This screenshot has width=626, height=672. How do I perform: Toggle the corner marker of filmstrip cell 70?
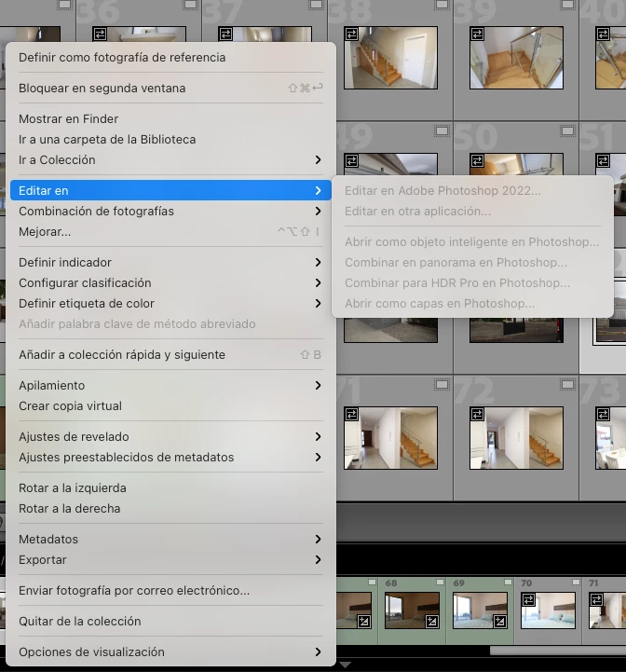pyautogui.click(x=576, y=582)
